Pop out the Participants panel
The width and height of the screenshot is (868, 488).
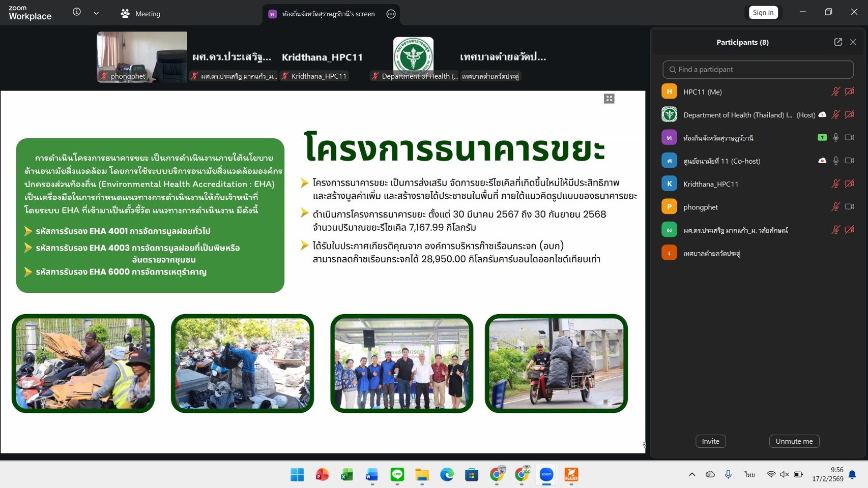point(837,42)
